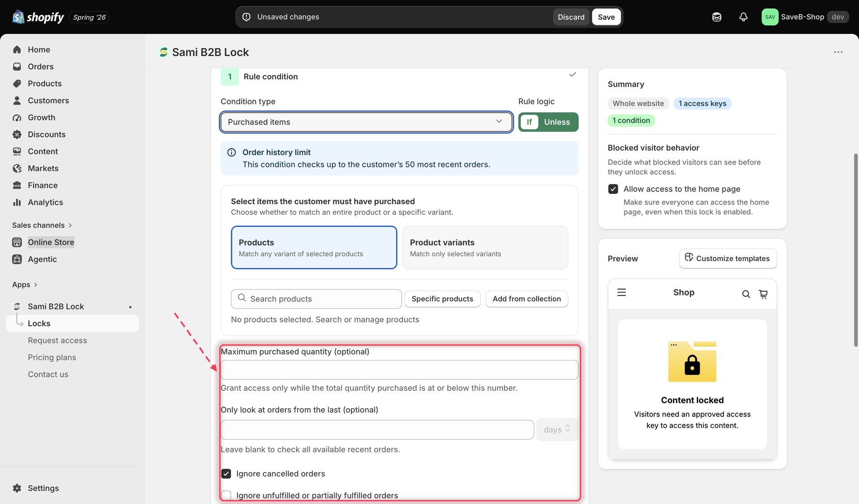Click the Markets globe icon
The width and height of the screenshot is (859, 504).
click(x=17, y=169)
